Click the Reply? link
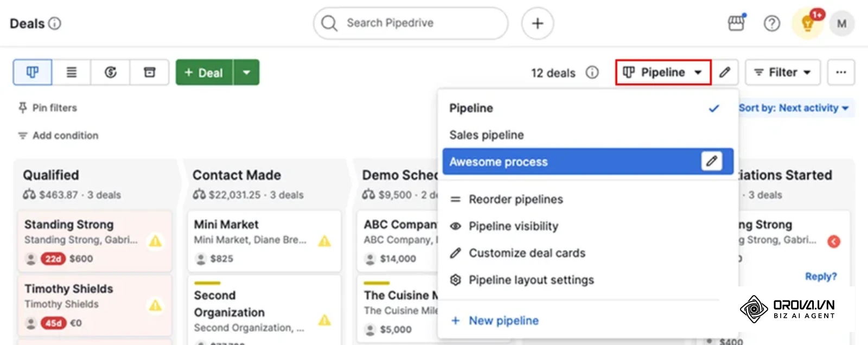868x345 pixels. pos(821,276)
